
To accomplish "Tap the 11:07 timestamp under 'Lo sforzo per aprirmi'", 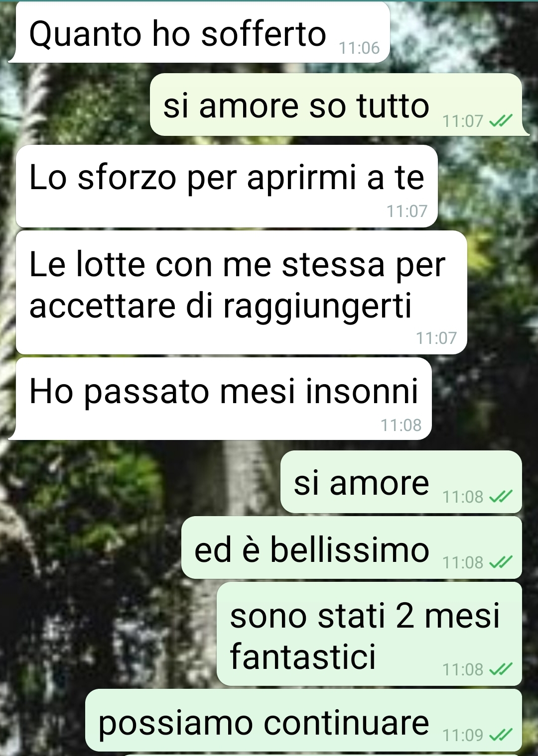I will pos(407,211).
